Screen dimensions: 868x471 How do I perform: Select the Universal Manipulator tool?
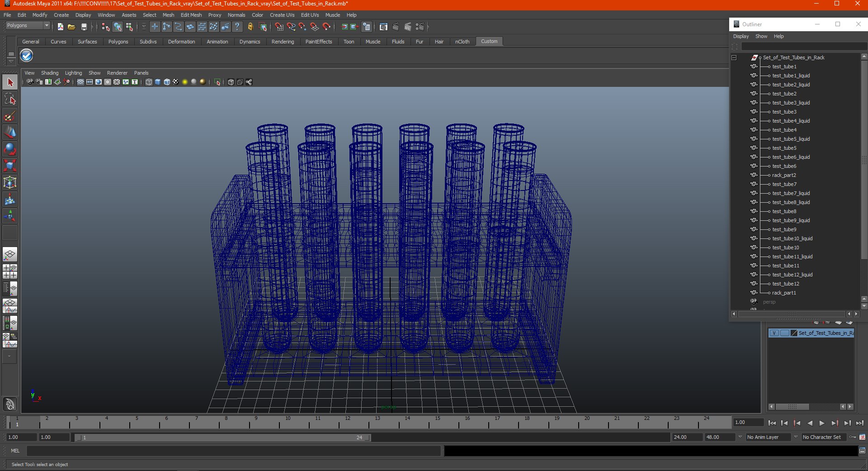click(10, 182)
